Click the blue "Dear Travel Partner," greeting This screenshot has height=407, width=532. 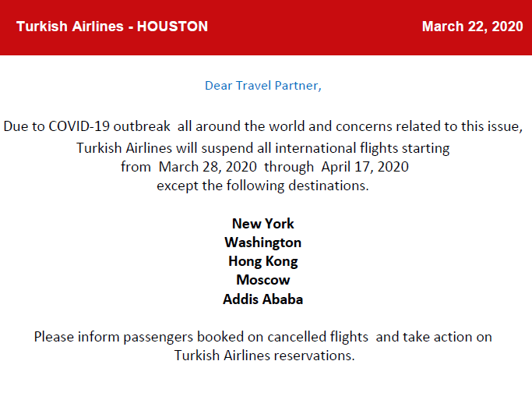coord(263,86)
